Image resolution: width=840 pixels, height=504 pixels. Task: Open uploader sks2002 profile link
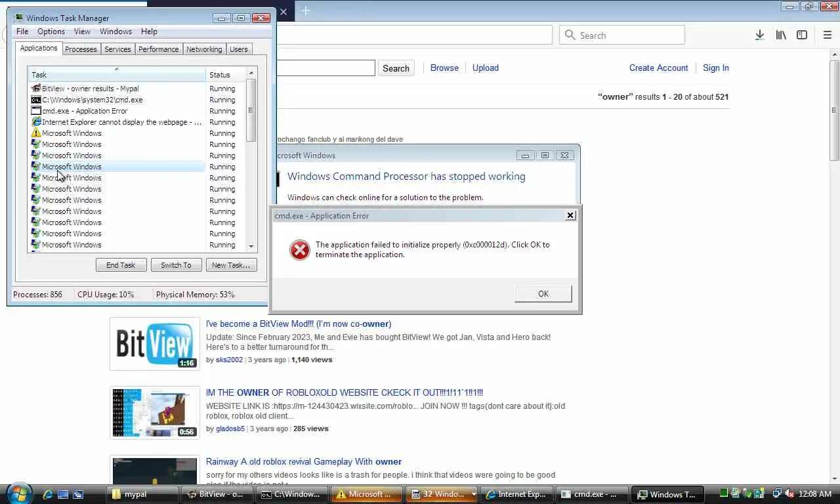point(229,360)
